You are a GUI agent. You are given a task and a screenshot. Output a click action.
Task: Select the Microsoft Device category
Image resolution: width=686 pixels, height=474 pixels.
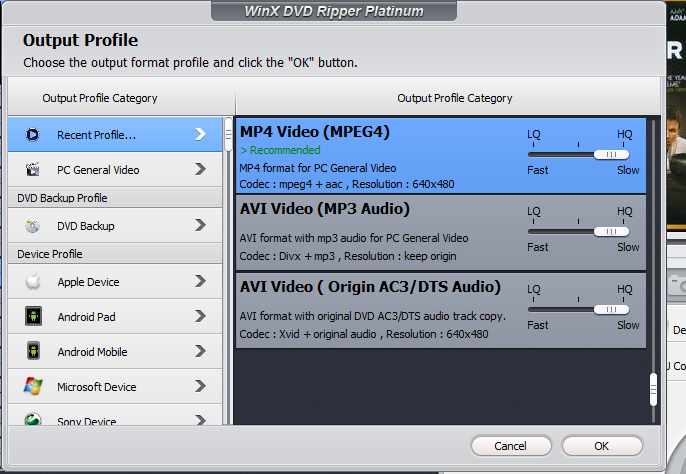tap(115, 386)
